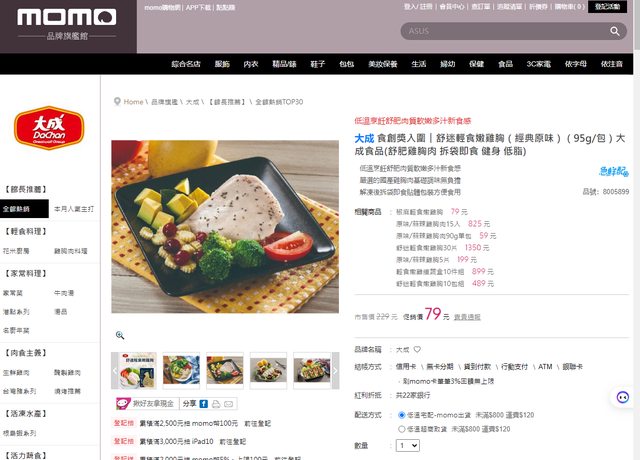
Task: Share product on Facebook
Action: click(x=204, y=404)
